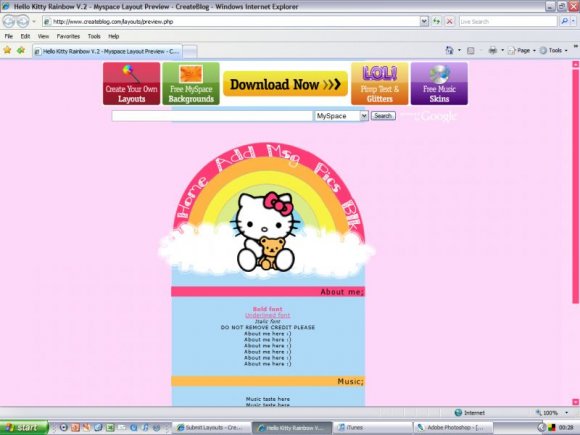The image size is (580, 435).
Task: Click the Home icon in command bar
Action: (x=449, y=50)
